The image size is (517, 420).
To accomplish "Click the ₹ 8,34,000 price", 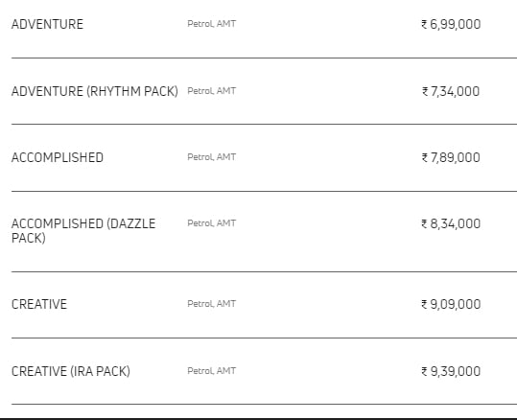I will coord(451,223).
